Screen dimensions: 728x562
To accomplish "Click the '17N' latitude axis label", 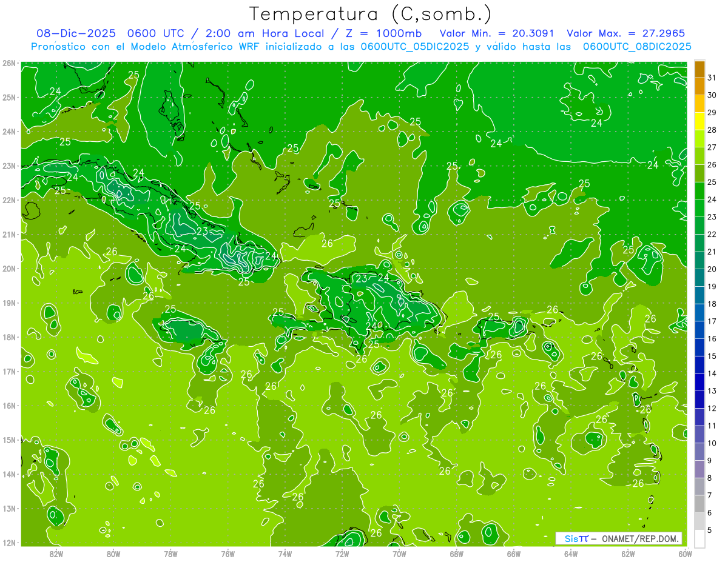I will coord(8,371).
